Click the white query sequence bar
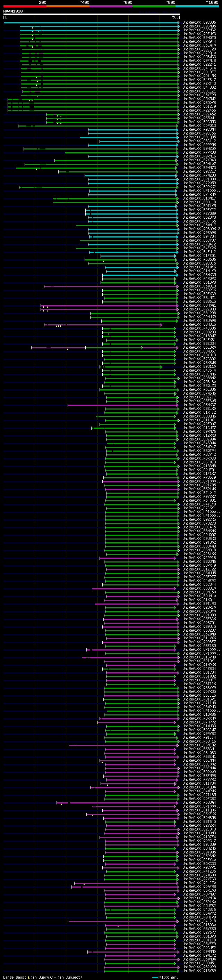Image resolution: width=222 pixels, height=980 pixels. click(92, 14)
